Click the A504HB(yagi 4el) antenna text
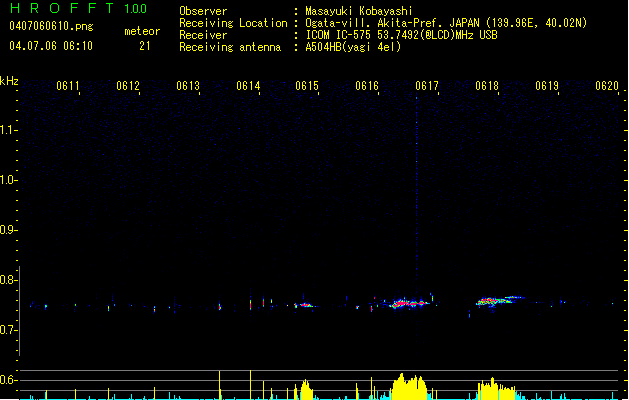Viewport: 629px width, 400px height. click(353, 47)
